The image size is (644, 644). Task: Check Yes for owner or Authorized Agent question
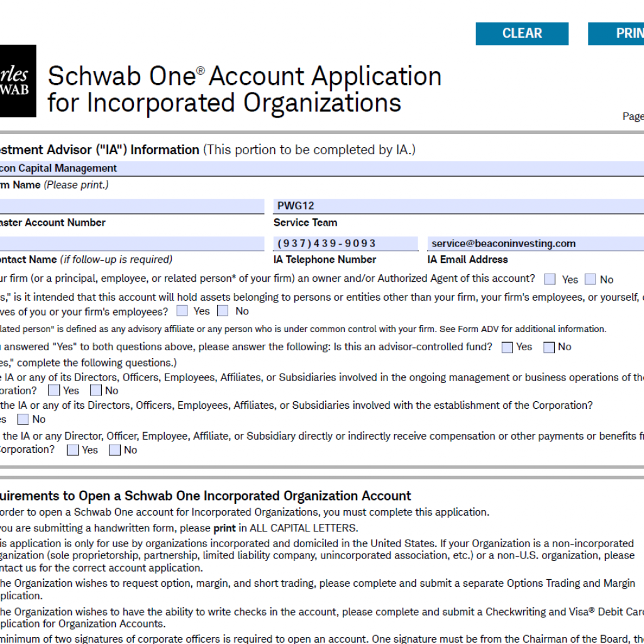pyautogui.click(x=550, y=279)
